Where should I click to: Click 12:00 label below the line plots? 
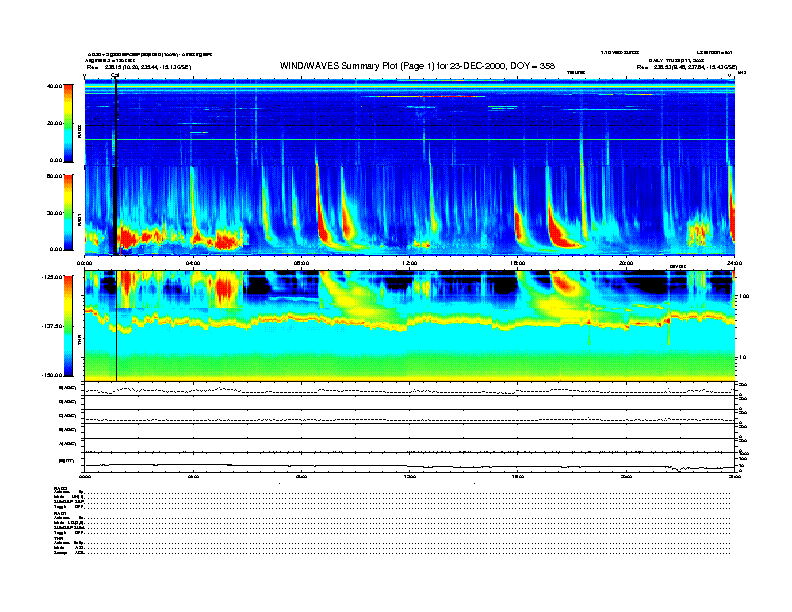[x=410, y=476]
